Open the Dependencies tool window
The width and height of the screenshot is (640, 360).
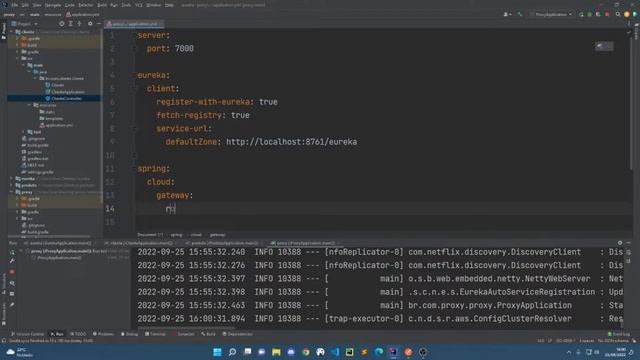tap(237, 334)
